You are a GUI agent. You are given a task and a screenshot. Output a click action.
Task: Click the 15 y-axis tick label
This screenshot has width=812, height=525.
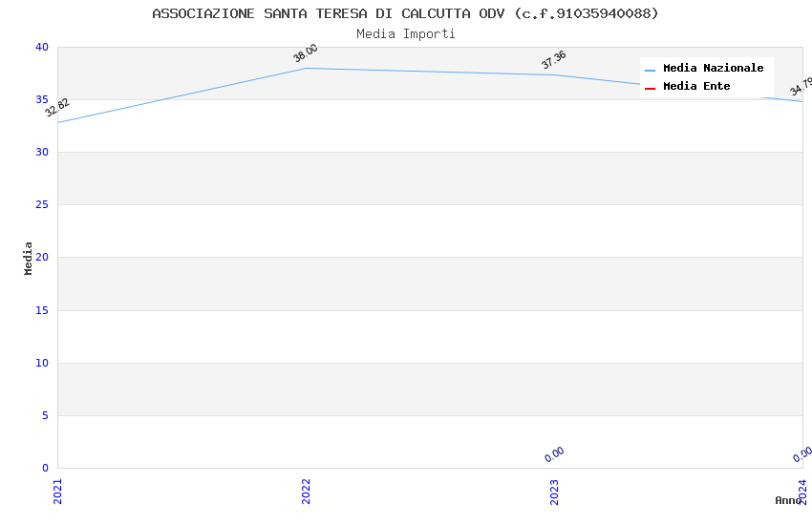[42, 310]
